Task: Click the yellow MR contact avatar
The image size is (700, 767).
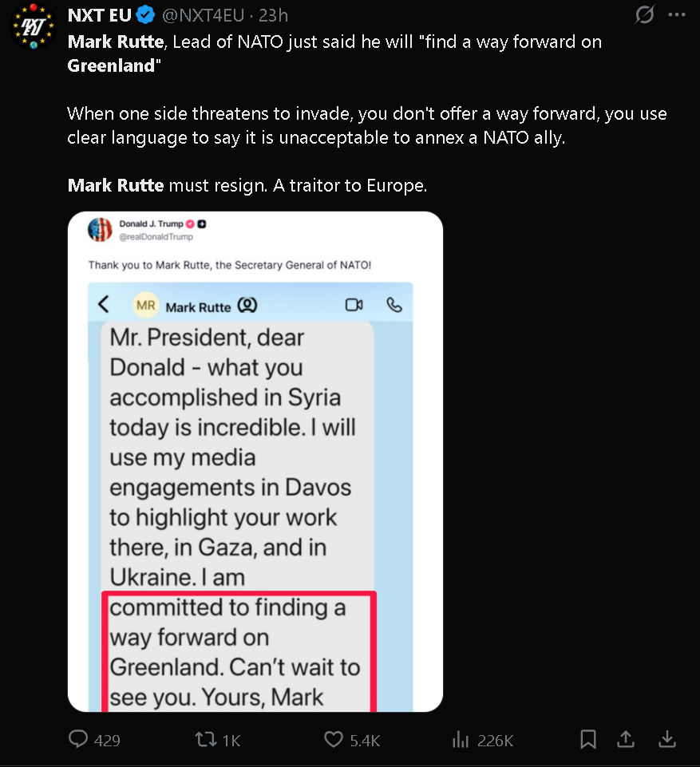Action: coord(145,305)
